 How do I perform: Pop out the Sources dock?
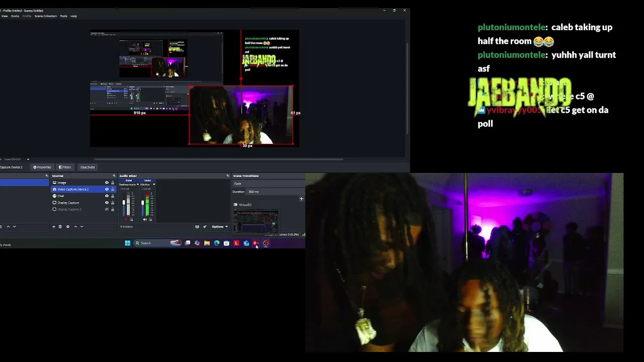114,176
